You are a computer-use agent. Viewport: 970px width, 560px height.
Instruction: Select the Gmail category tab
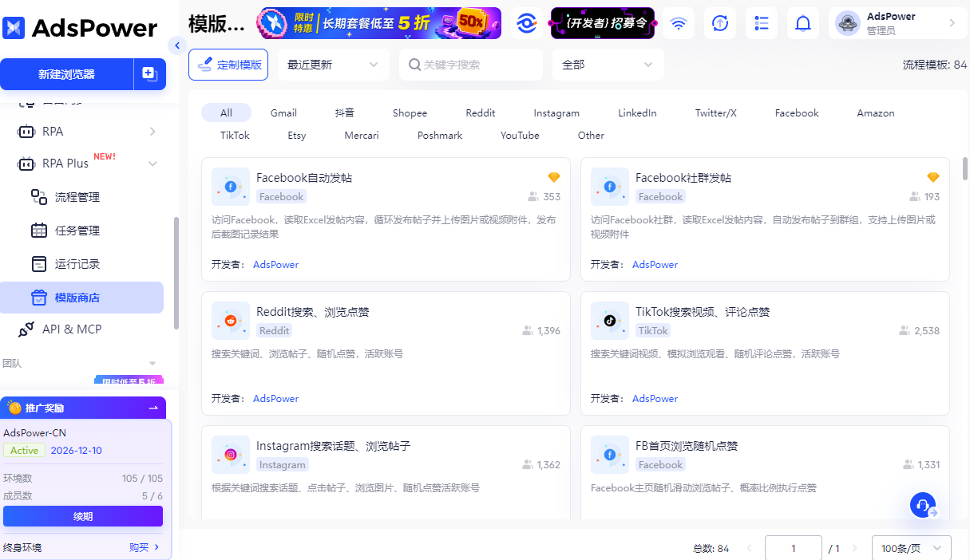(x=283, y=112)
